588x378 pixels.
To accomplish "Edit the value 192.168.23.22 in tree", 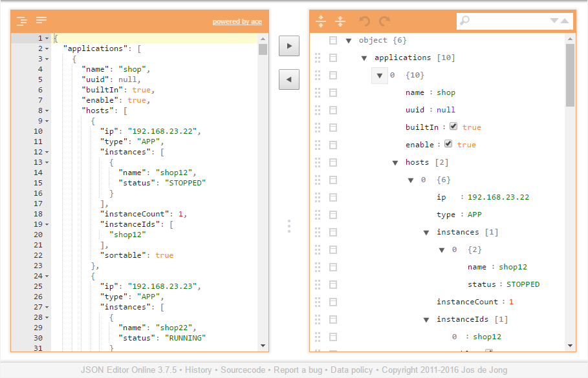I will [498, 197].
